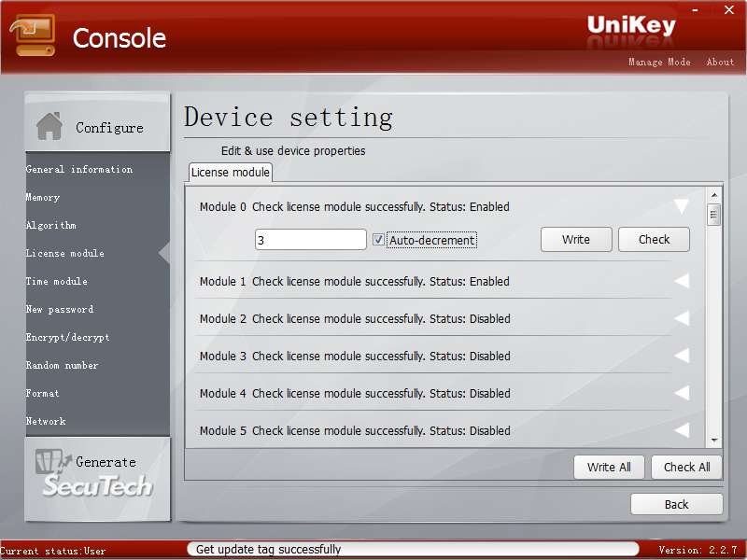This screenshot has height=560, width=747.
Task: Open the Configure section
Action: point(98,123)
